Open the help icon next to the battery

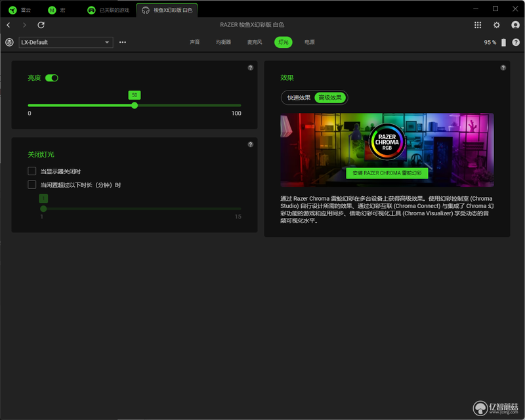pyautogui.click(x=516, y=42)
